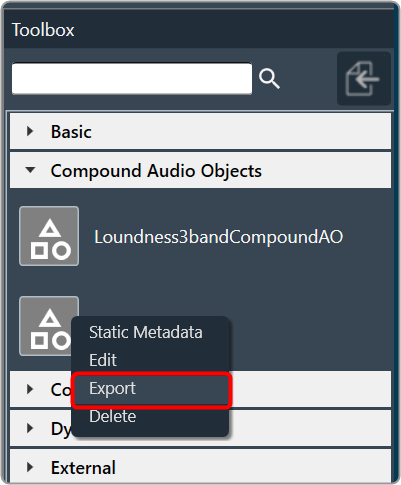
Task: Click the External category header text
Action: click(83, 468)
